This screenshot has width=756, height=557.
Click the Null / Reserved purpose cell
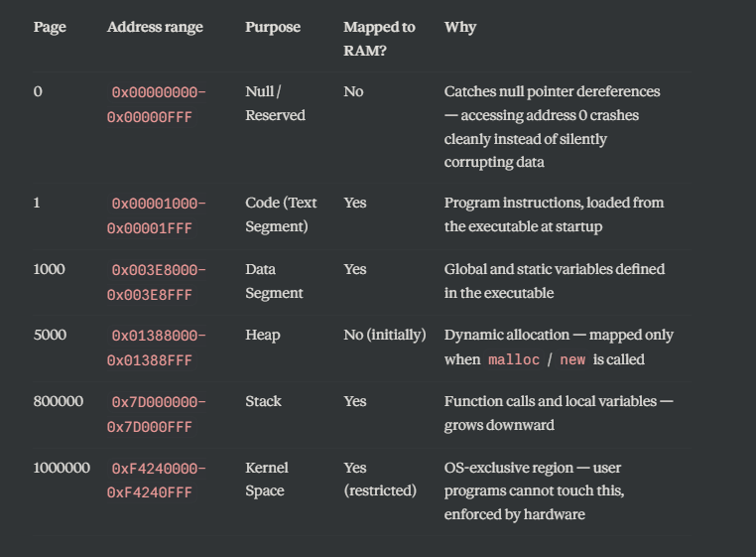click(x=275, y=103)
